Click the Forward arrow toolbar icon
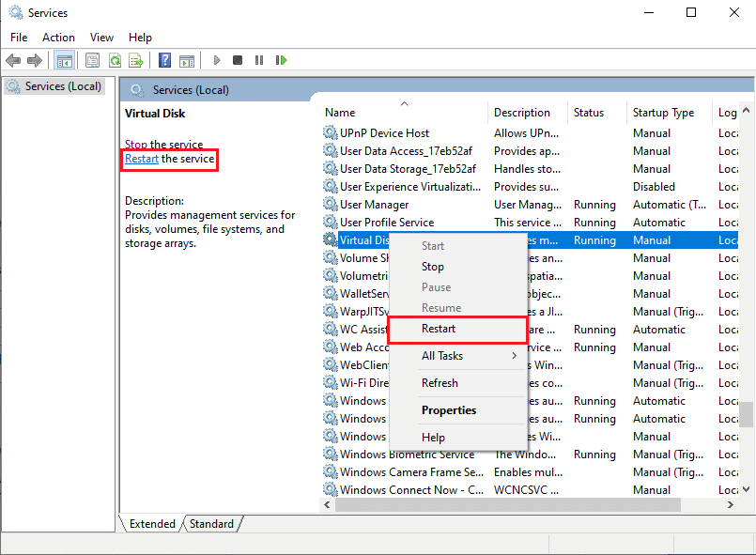 35,60
